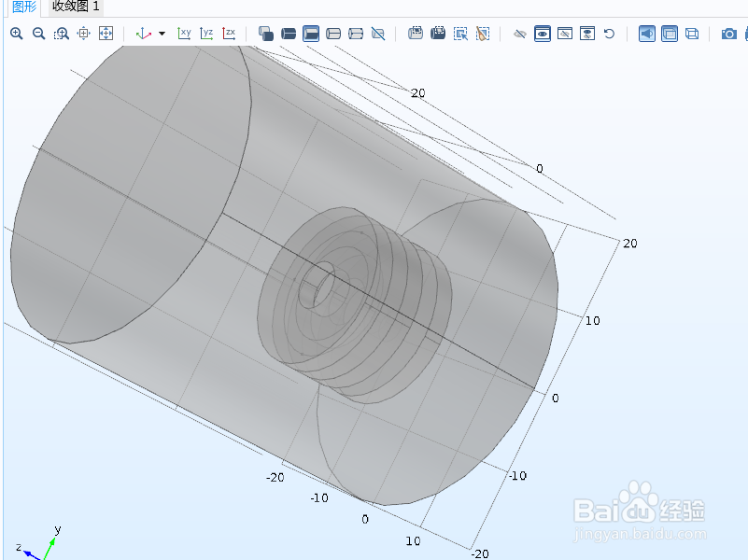Screen dimensions: 748x560
Task: Click the Select Box tool
Action: pos(416,34)
